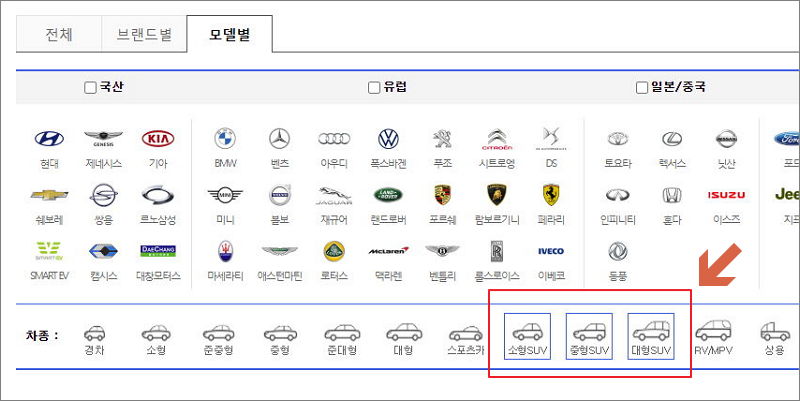Switch to the 브랜드별 tab
The height and width of the screenshot is (401, 800).
[x=144, y=34]
